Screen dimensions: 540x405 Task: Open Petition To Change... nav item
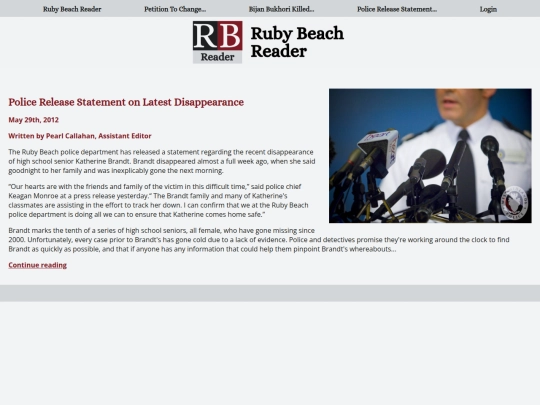[175, 9]
